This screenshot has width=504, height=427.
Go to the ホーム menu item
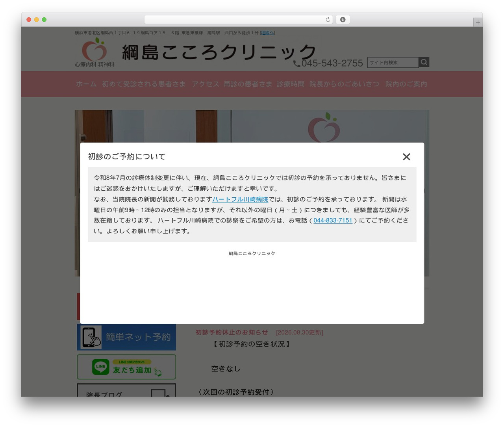pos(86,84)
